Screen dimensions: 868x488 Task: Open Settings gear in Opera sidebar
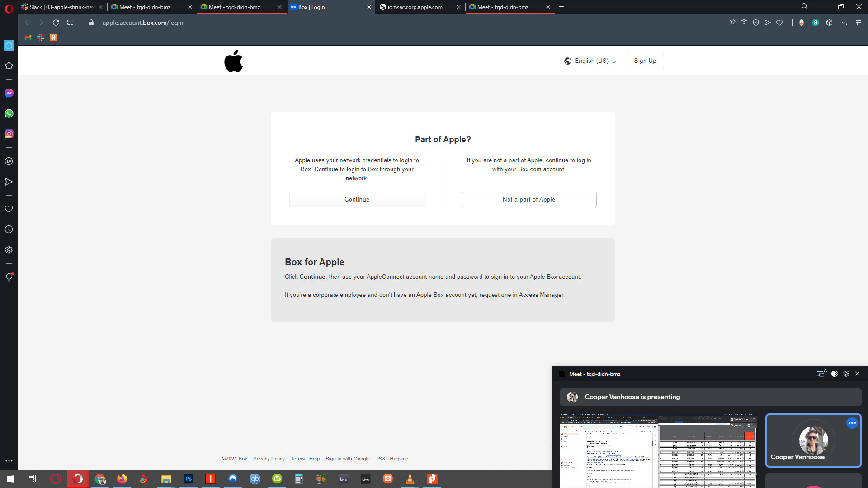(9, 250)
